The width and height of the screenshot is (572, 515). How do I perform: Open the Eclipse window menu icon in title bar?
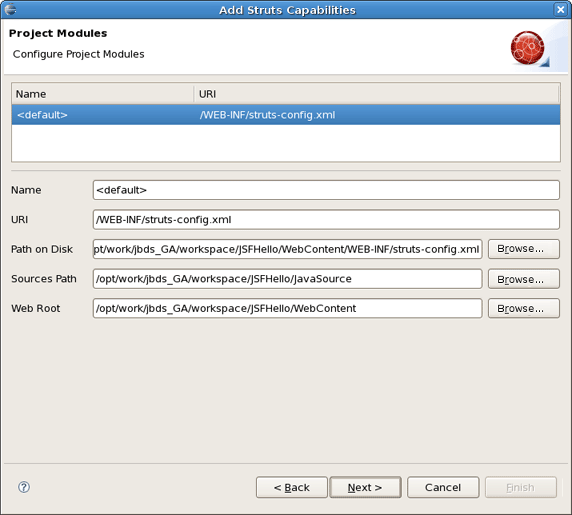tap(11, 9)
